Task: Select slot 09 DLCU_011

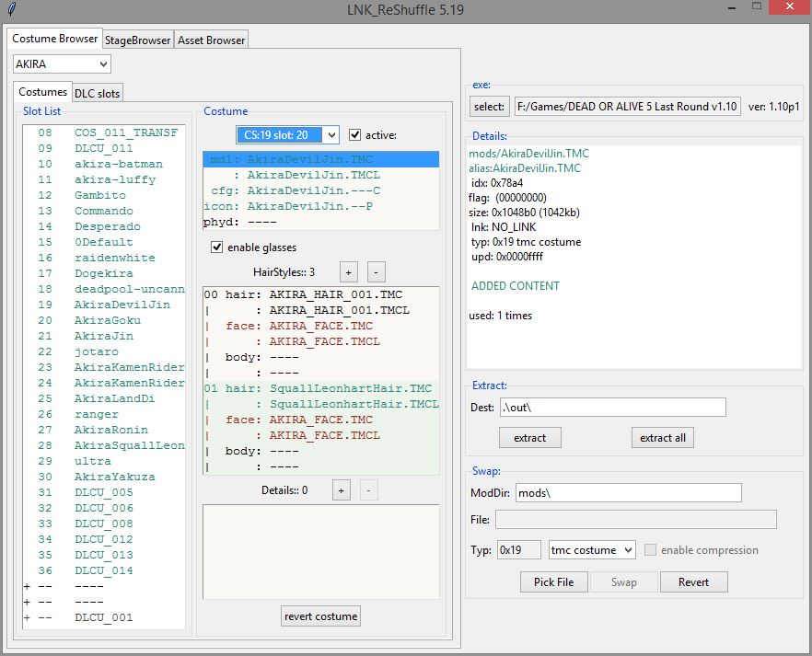Action: 103,148
